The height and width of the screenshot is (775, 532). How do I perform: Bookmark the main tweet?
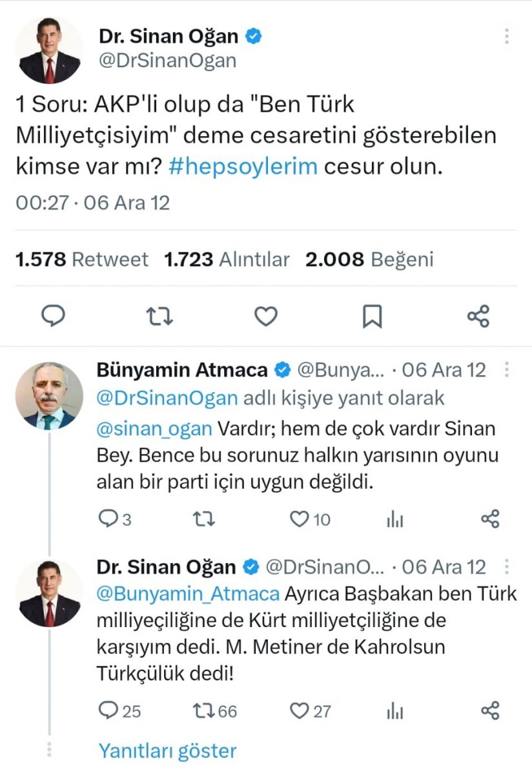click(372, 316)
